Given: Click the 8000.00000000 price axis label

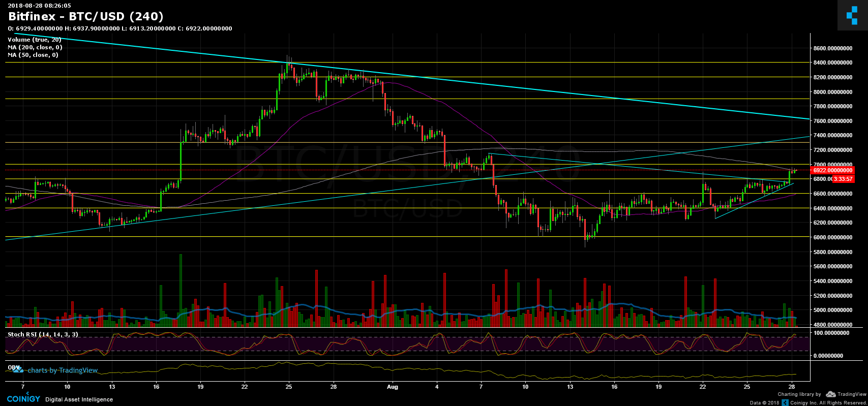Looking at the screenshot, I should pos(832,92).
